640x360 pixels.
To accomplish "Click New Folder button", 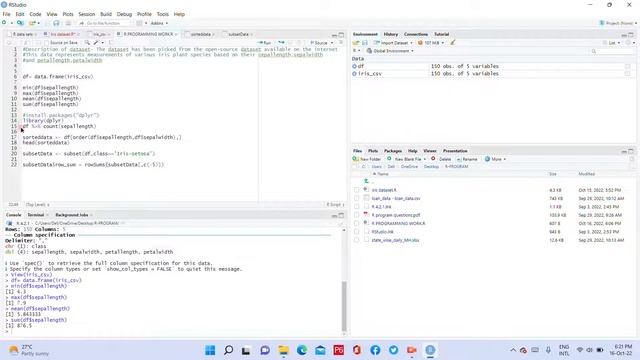I will coord(367,159).
